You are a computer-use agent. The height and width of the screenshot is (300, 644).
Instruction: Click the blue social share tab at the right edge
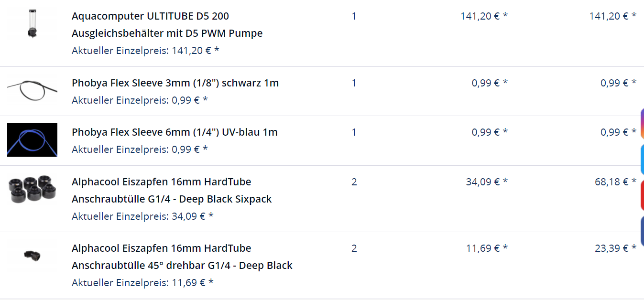click(x=642, y=160)
